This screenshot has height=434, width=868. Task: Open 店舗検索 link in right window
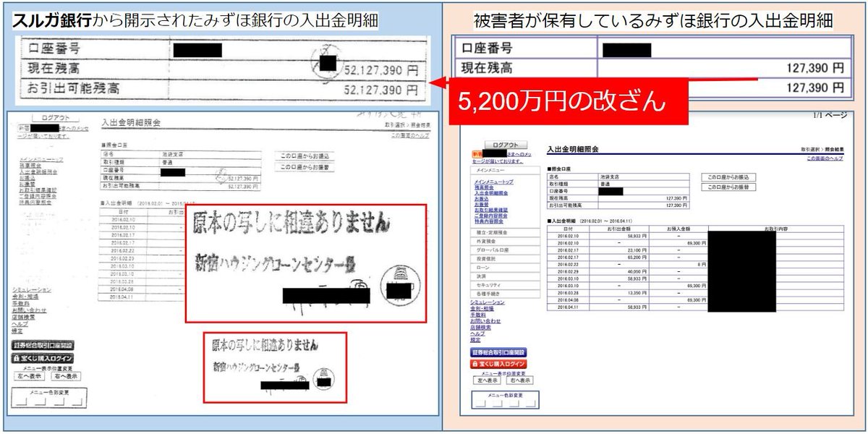(481, 327)
